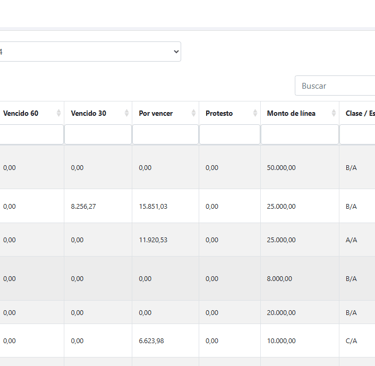The height and width of the screenshot is (366, 375).
Task: Select the 8.256,27 Vencido 30 cell
Action: [83, 207]
